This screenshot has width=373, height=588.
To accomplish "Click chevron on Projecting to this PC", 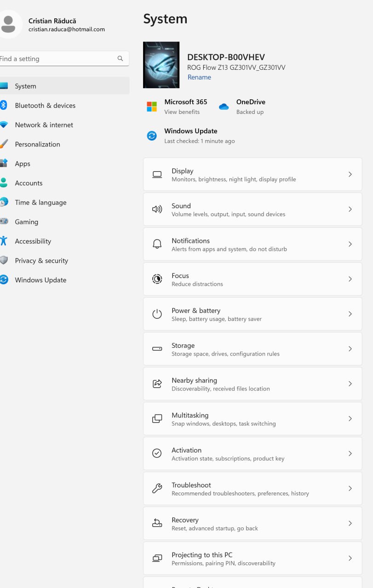I will pyautogui.click(x=350, y=559).
